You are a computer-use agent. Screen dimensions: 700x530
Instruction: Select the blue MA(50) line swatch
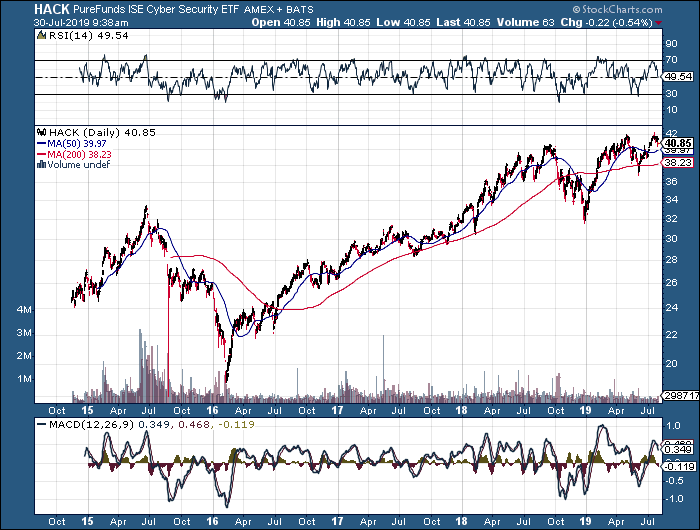coord(42,144)
